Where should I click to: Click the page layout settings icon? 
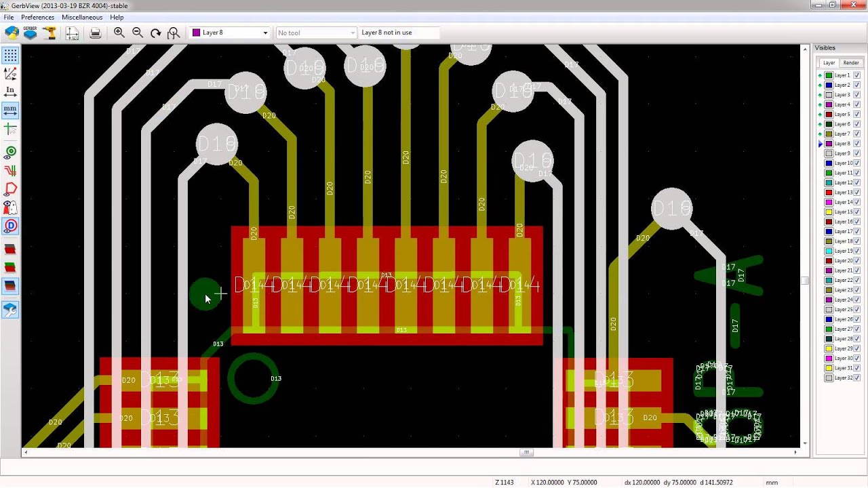pyautogui.click(x=72, y=32)
